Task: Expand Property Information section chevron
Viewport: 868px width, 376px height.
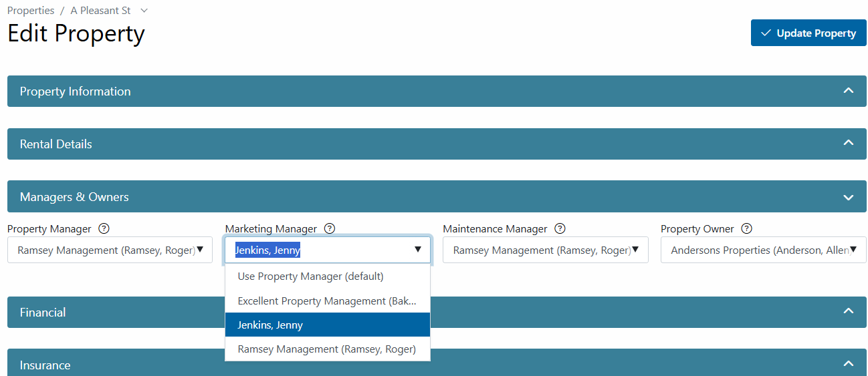Action: click(x=849, y=91)
